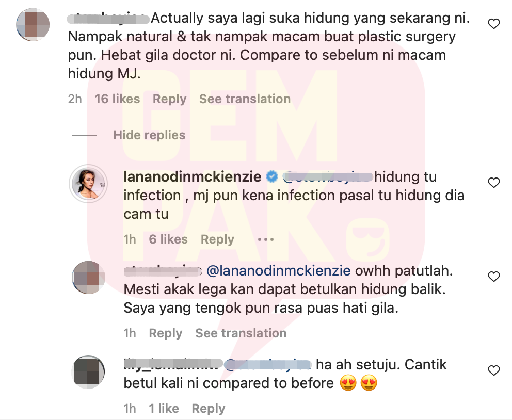The image size is (512, 420).
Task: Reply to the top comment with 16 likes
Action: click(x=169, y=99)
